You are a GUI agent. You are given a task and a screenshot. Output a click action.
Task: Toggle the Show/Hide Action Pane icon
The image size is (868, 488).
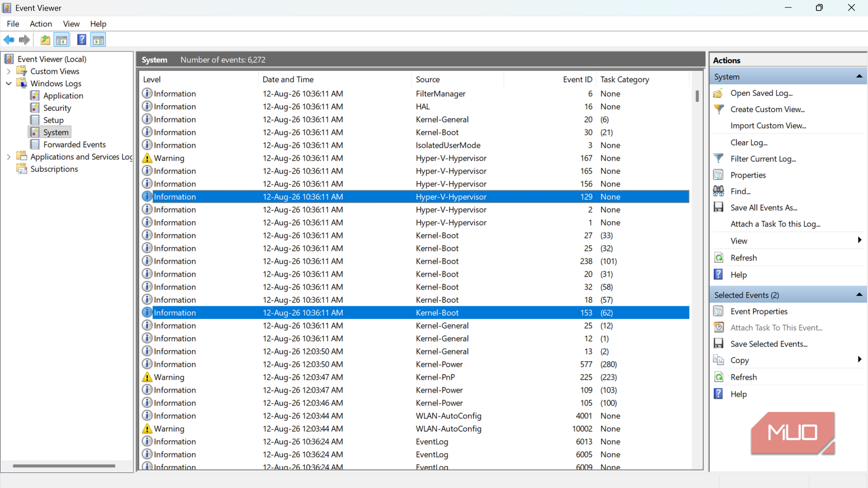[x=98, y=40]
